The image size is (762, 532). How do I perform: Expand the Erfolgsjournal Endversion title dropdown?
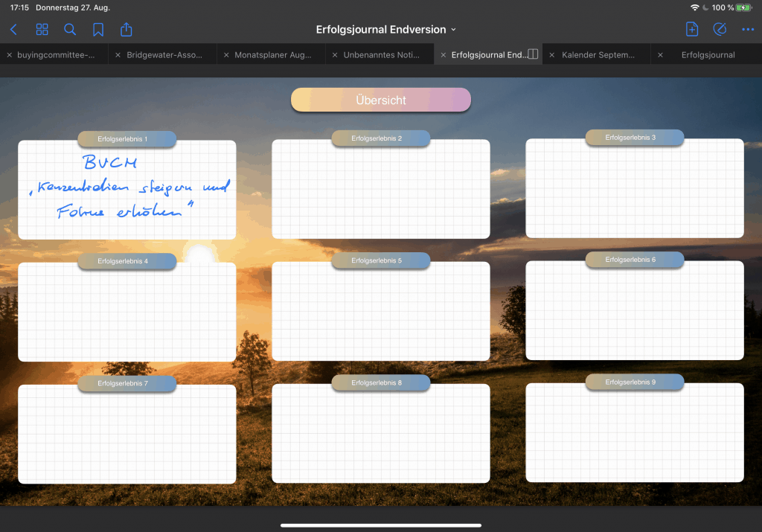(x=385, y=30)
